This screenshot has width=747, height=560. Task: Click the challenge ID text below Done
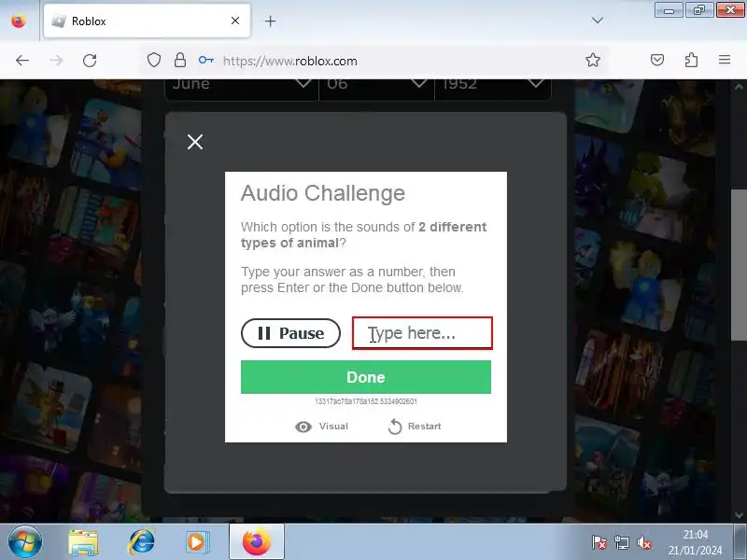366,401
